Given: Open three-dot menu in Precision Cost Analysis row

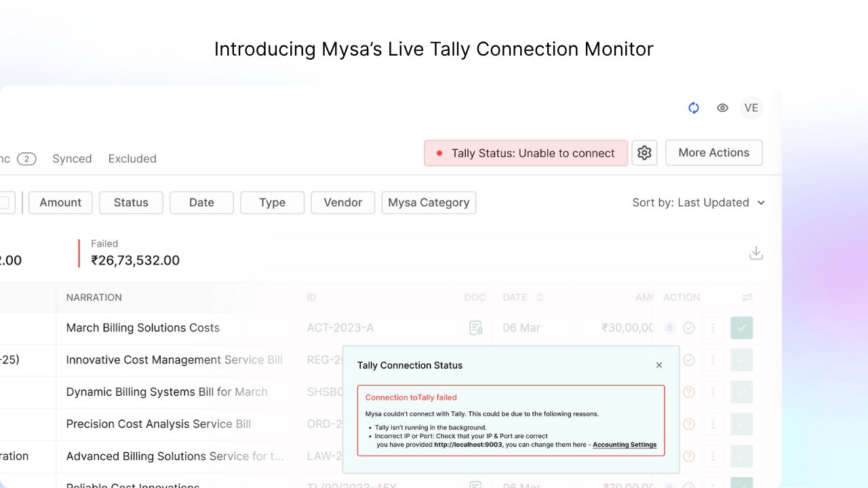Looking at the screenshot, I should 713,424.
